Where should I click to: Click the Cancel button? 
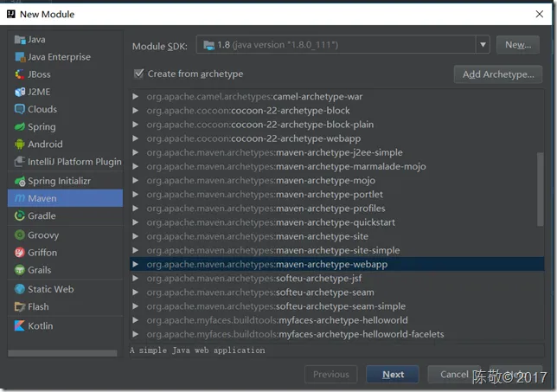click(454, 374)
